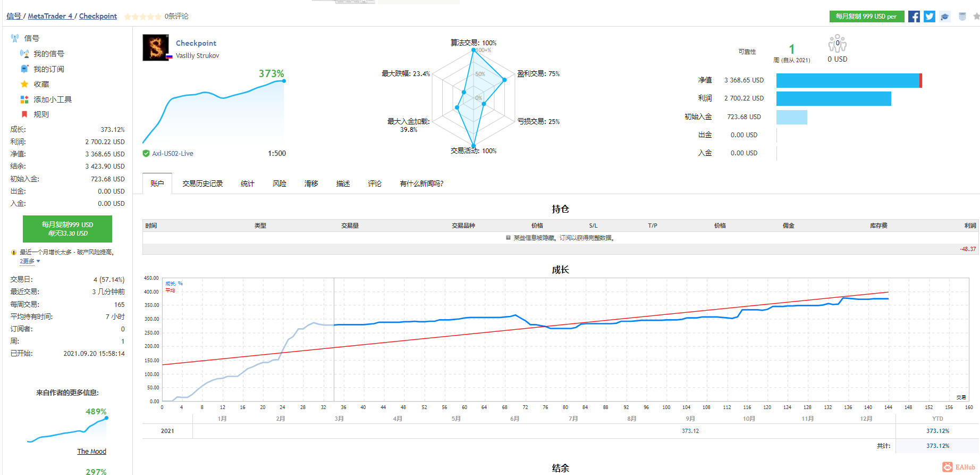Click the green verified check icon by Axi-US02-Live
Image resolution: width=980 pixels, height=475 pixels.
146,154
